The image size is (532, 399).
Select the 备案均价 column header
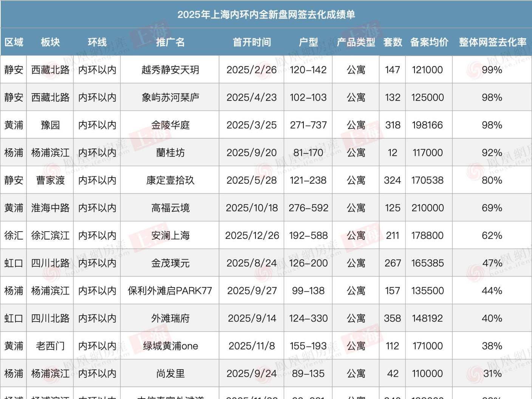(x=429, y=42)
